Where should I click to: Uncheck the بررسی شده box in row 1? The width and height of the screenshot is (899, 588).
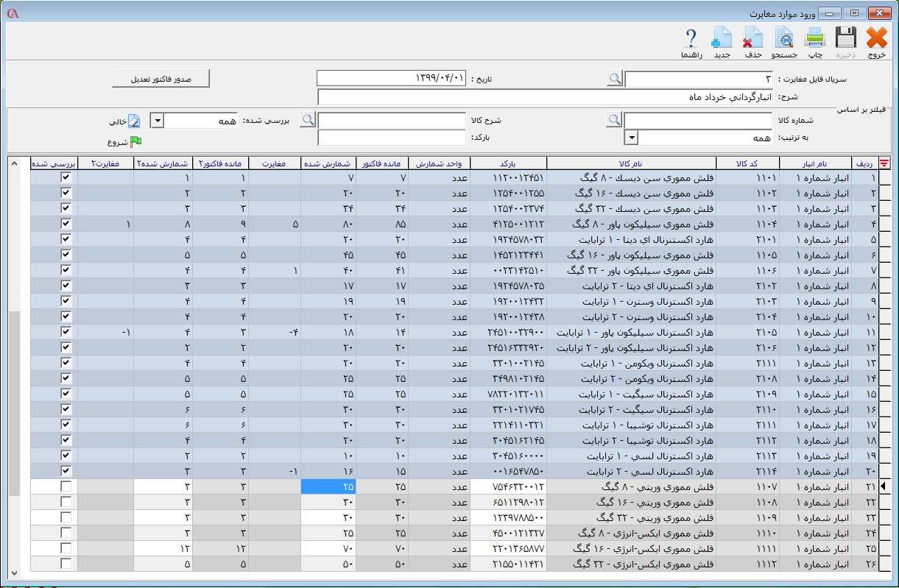tap(66, 177)
